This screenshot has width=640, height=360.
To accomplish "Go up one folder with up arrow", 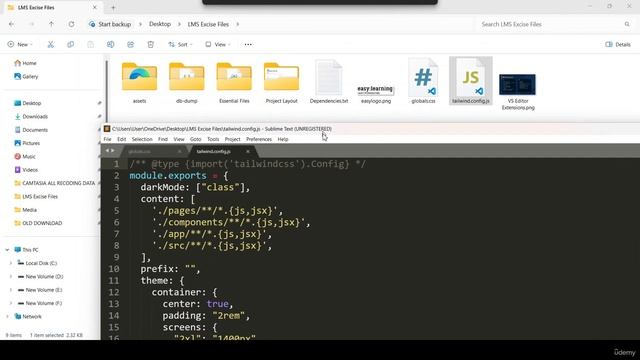I will coord(51,24).
